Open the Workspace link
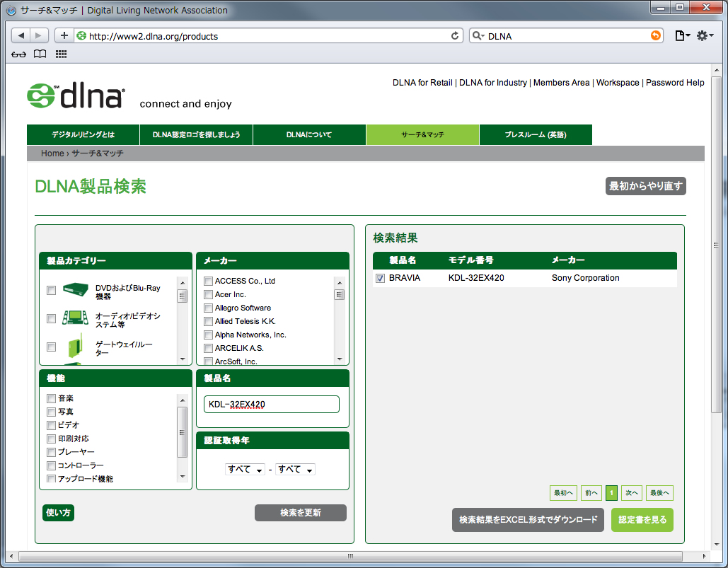728x568 pixels. (x=618, y=83)
